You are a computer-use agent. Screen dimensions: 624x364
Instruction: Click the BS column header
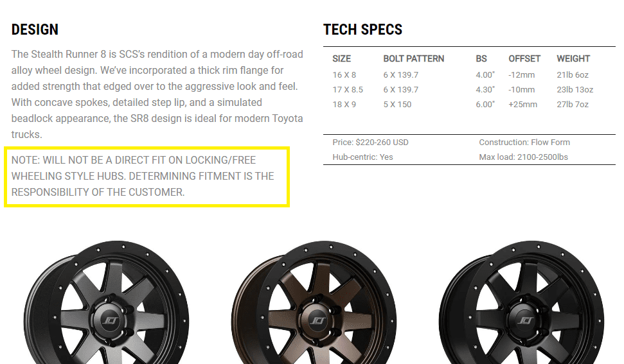pos(481,58)
